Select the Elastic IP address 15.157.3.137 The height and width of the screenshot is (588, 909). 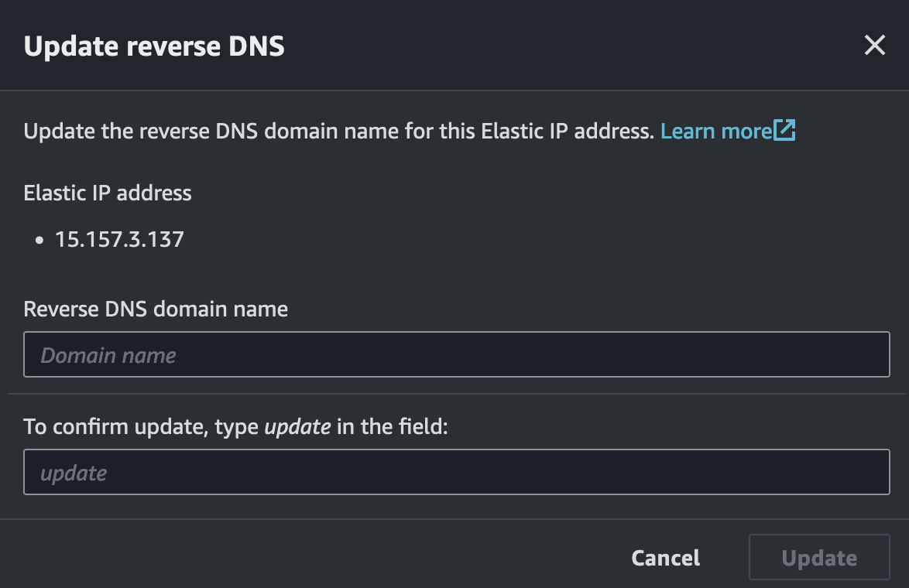tap(120, 239)
